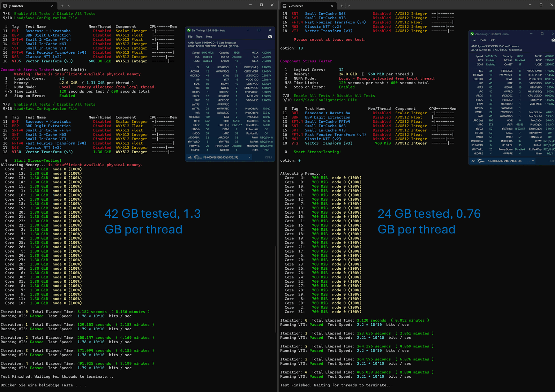
Task: Click 'VT30' tag in left terminal
Action: tap(16, 152)
